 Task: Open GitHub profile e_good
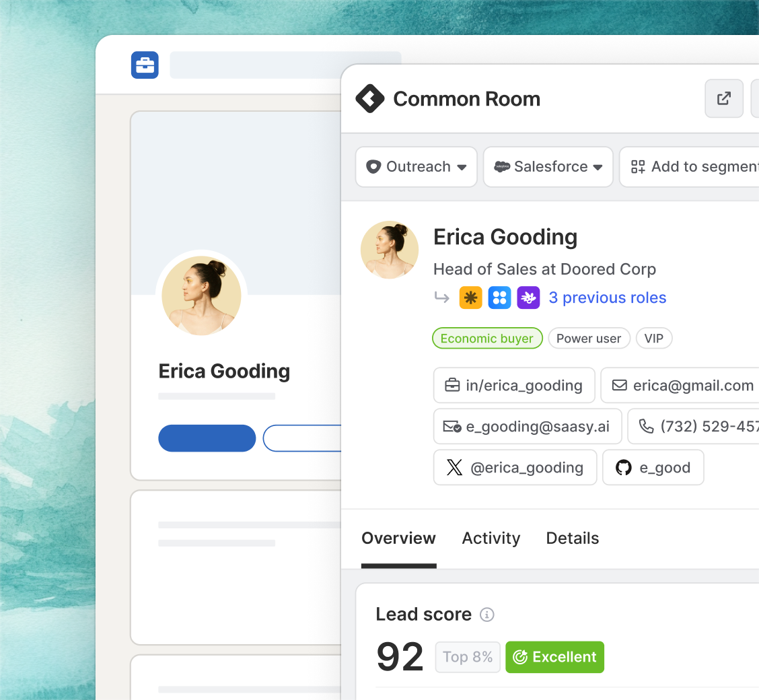pos(653,468)
